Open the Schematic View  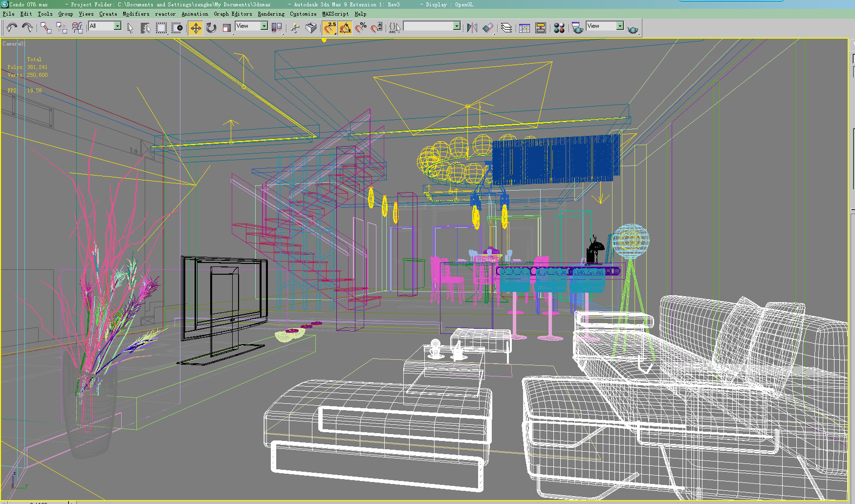click(x=541, y=28)
